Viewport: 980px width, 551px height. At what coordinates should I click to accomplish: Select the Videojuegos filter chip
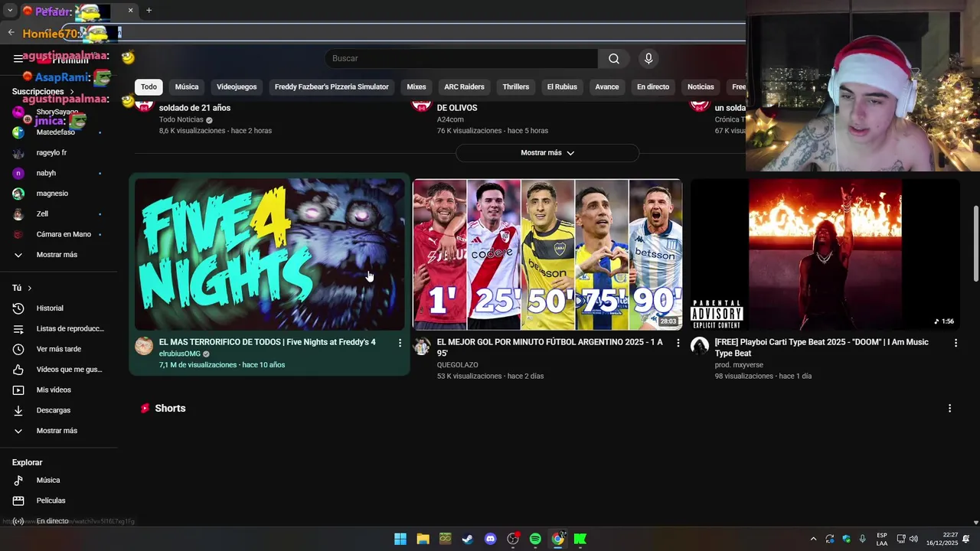pos(237,86)
